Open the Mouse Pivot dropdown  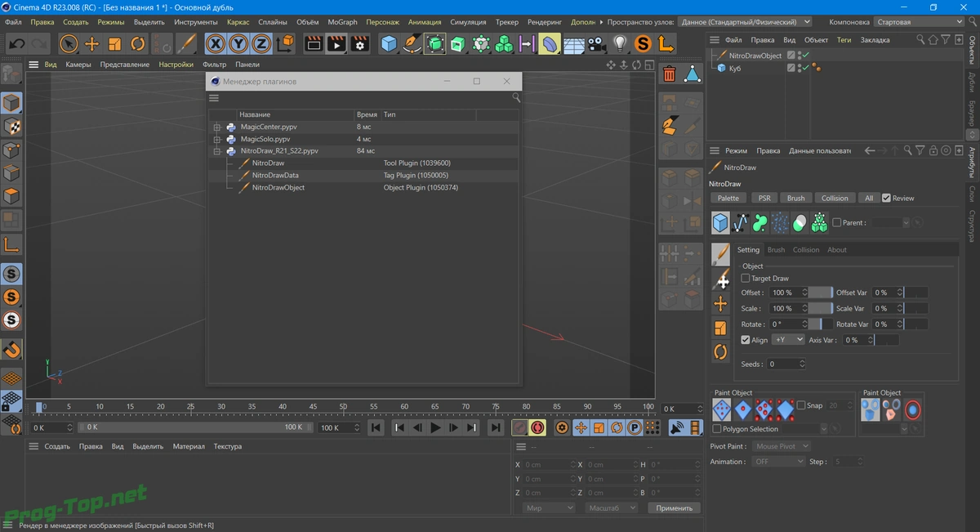782,446
